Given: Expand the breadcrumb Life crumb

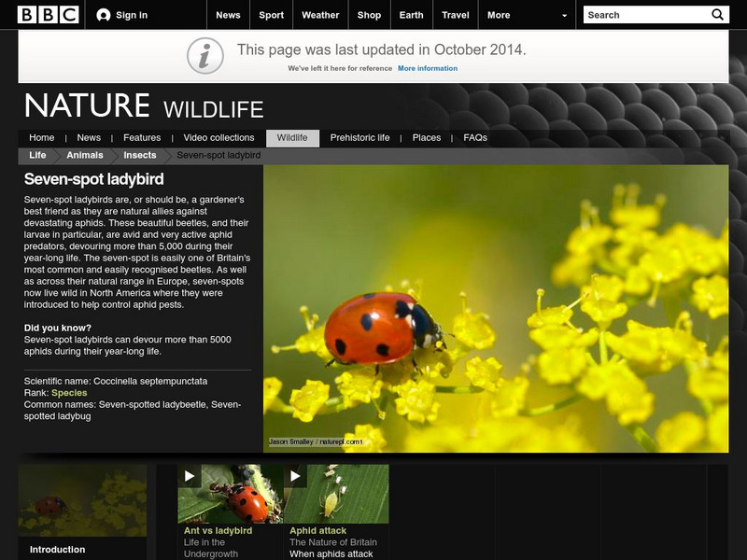Looking at the screenshot, I should click(x=35, y=156).
